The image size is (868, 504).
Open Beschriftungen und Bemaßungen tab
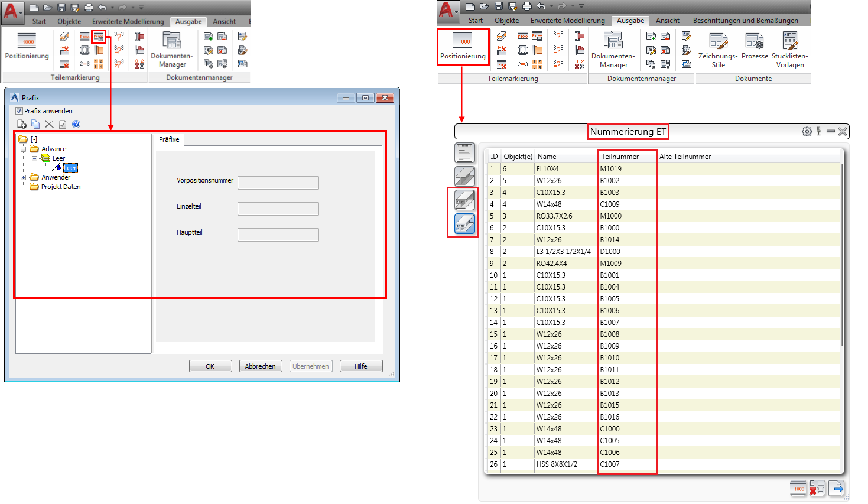[745, 20]
